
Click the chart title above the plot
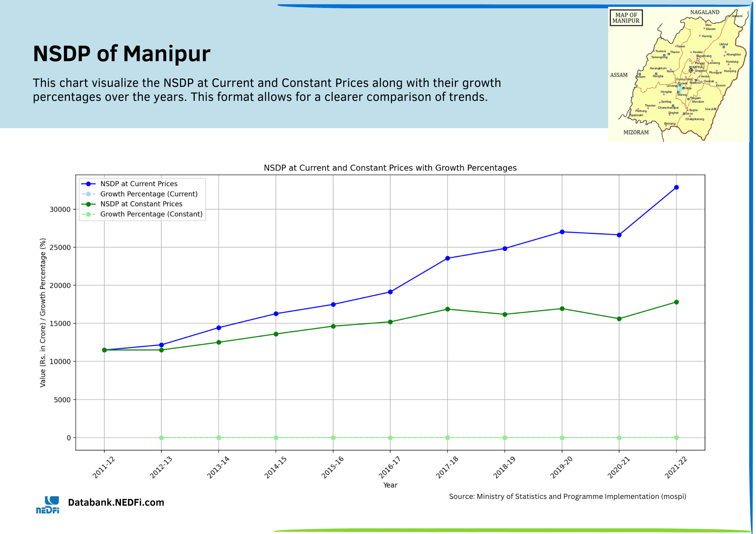coord(390,168)
